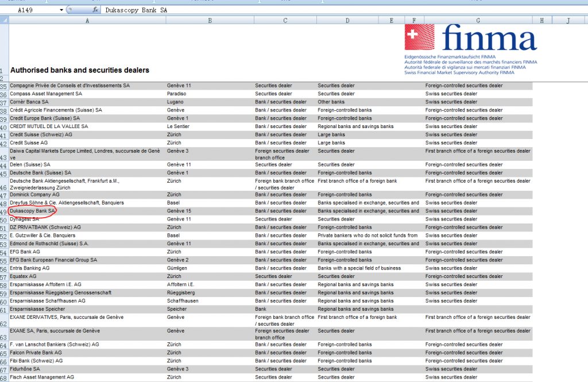The image size is (588, 382).
Task: Select the Equatex AG cell
Action: [87, 276]
